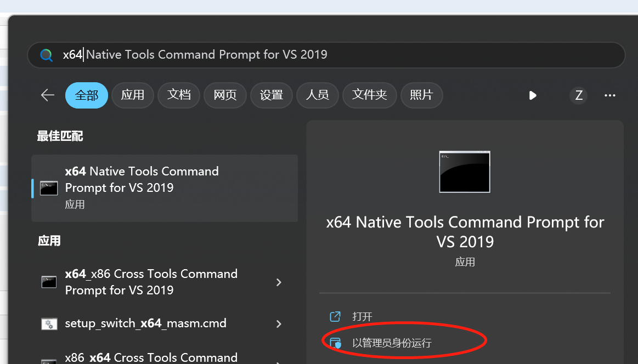This screenshot has width=638, height=364.
Task: Click 打开 in the preview pane
Action: click(x=362, y=316)
